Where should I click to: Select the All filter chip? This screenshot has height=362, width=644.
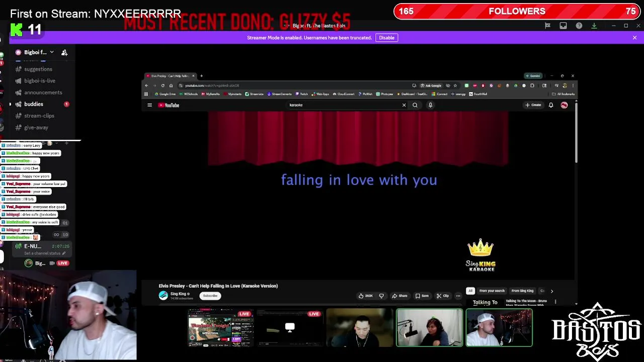(470, 291)
